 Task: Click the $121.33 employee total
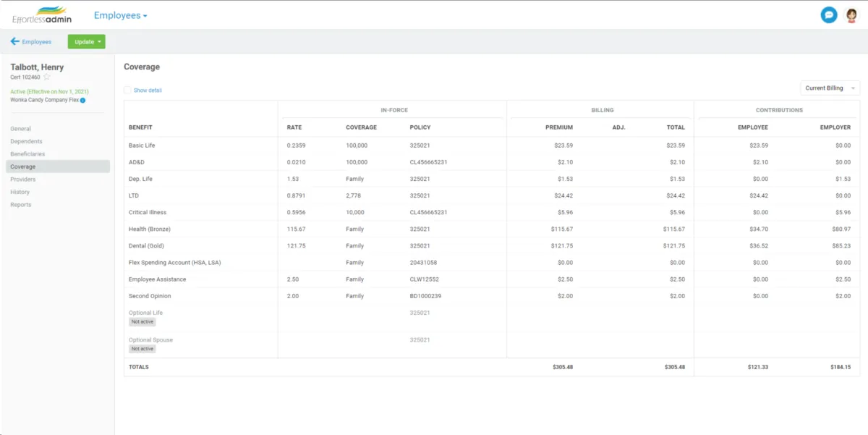click(758, 367)
